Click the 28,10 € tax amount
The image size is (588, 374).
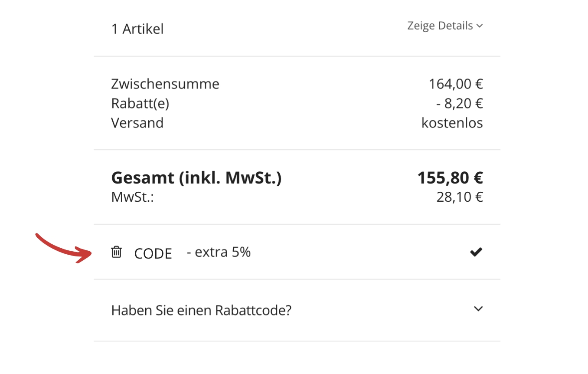click(459, 197)
